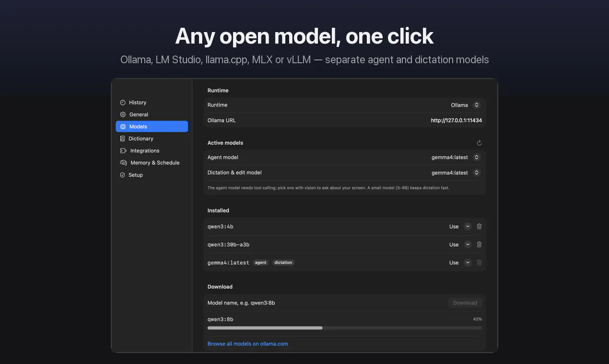This screenshot has width=609, height=364.
Task: Click the Dictation & edit model label
Action: 234,172
